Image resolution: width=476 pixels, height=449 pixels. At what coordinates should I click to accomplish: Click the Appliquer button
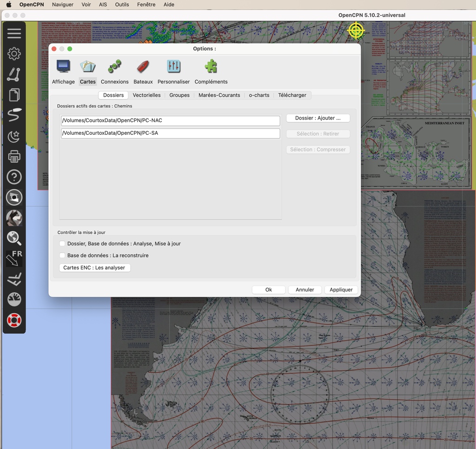click(x=341, y=290)
